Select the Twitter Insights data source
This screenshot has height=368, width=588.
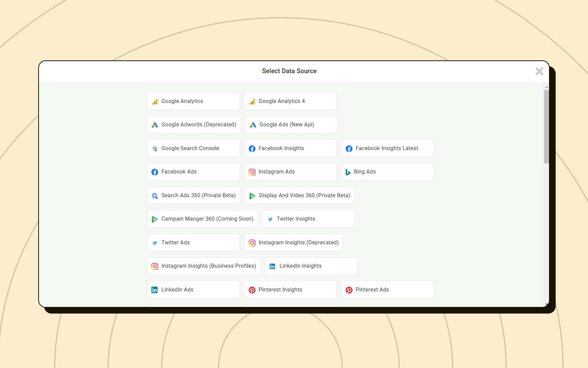point(309,219)
